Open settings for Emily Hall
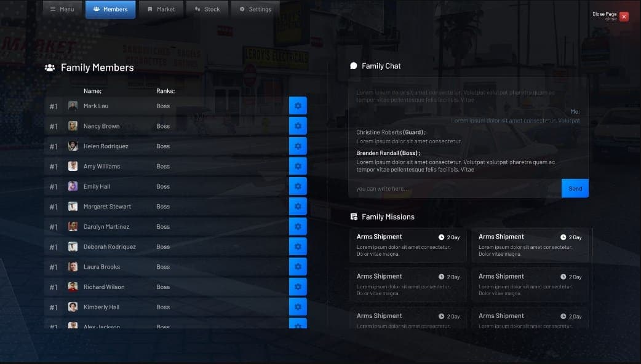This screenshot has width=641, height=364. tap(298, 186)
